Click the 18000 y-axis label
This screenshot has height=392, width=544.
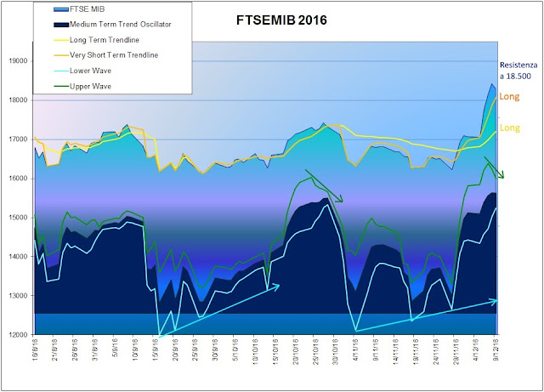[x=19, y=100]
